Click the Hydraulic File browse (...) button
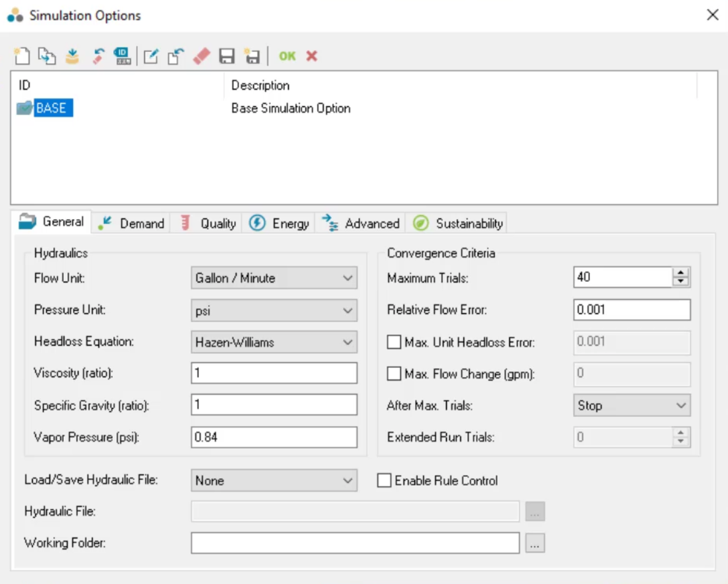728x584 pixels. [535, 511]
